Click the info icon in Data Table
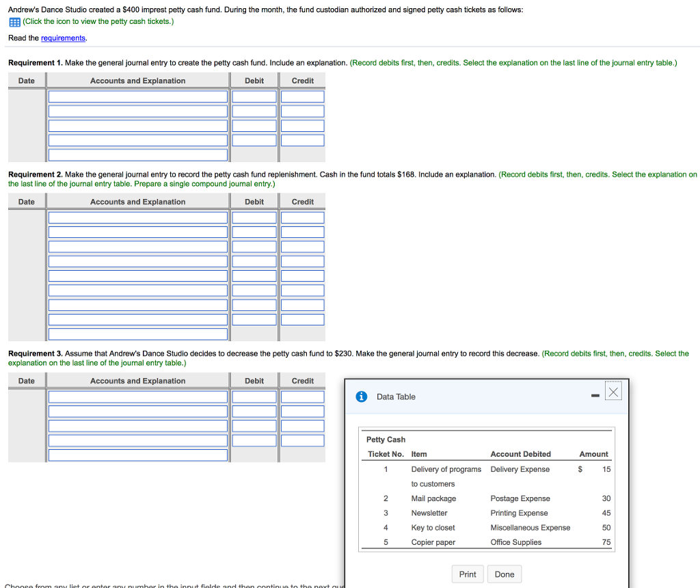Screen dimensions: 700x588 click(362, 397)
